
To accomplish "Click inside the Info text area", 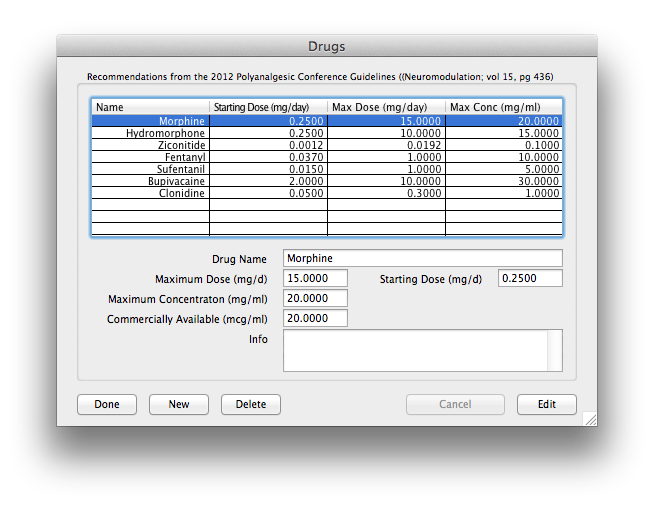I will 415,350.
